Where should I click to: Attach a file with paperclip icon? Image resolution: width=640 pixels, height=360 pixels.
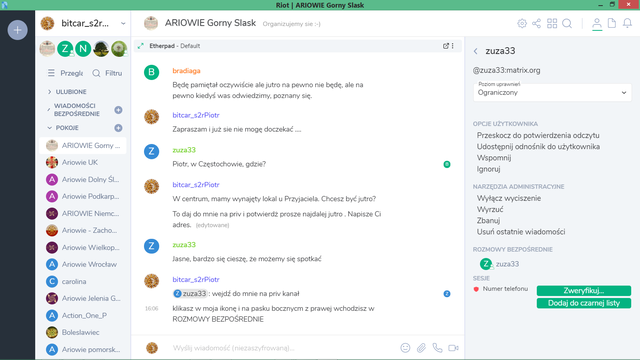pos(421,348)
